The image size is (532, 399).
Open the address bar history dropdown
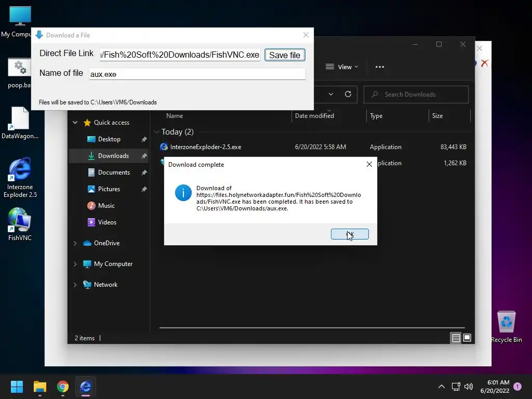point(331,95)
